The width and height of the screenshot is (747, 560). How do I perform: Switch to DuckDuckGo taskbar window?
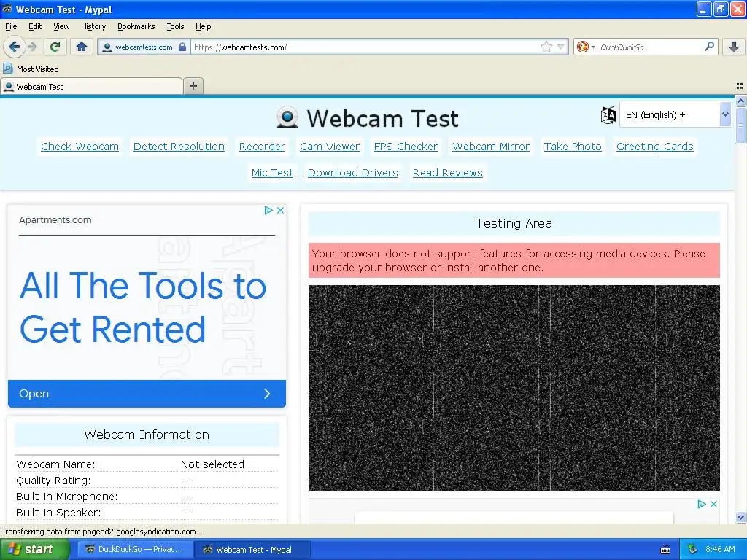tap(135, 550)
